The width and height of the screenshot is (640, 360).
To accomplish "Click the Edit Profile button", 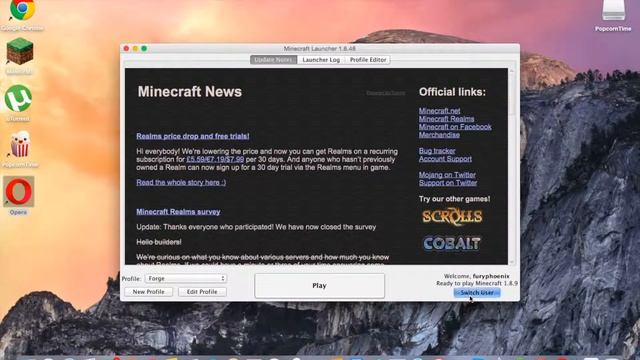I will (202, 292).
